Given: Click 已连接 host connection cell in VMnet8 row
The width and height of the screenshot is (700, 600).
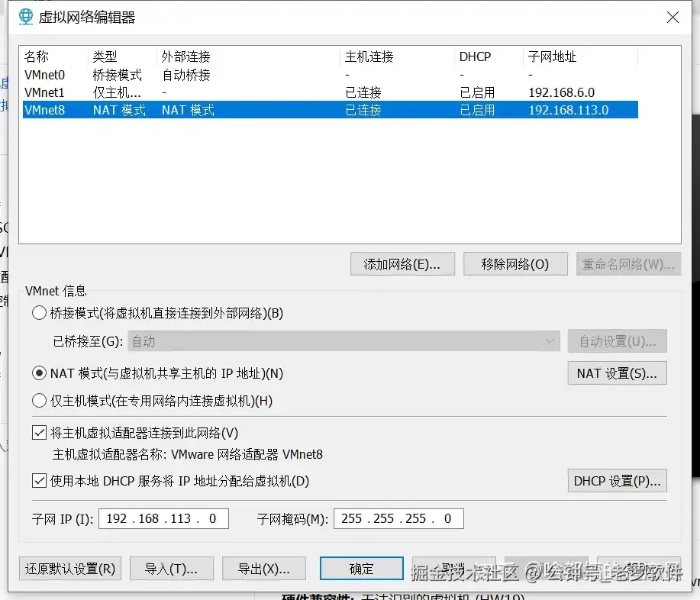Looking at the screenshot, I should click(x=363, y=110).
